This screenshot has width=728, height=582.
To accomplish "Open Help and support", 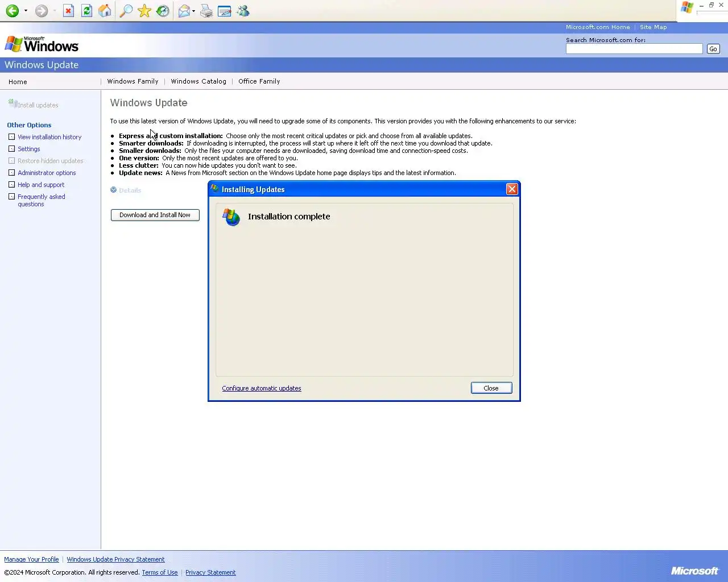I will (x=41, y=185).
